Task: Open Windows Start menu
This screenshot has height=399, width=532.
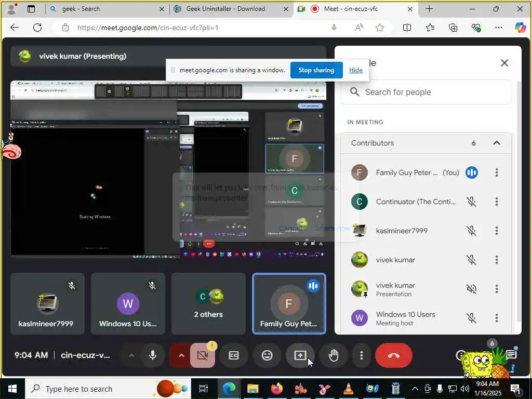Action: click(x=12, y=389)
